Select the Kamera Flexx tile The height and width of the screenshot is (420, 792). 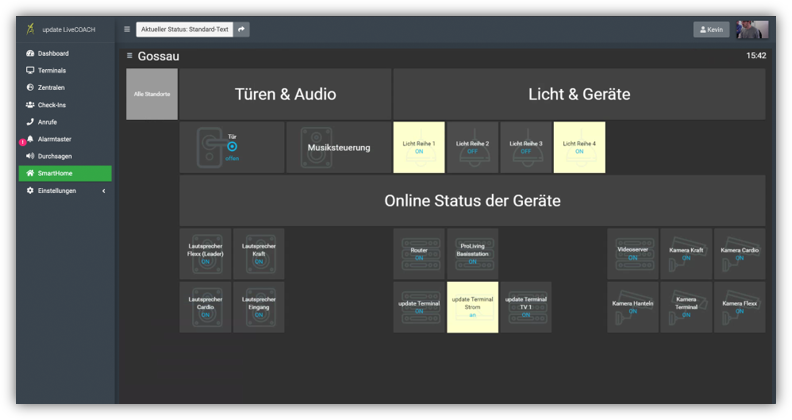coord(739,307)
